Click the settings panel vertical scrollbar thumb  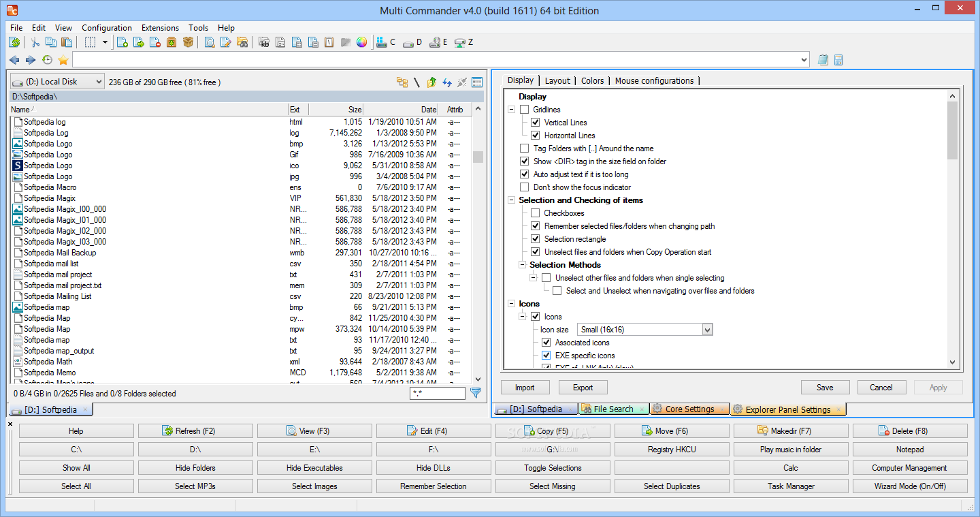952,131
